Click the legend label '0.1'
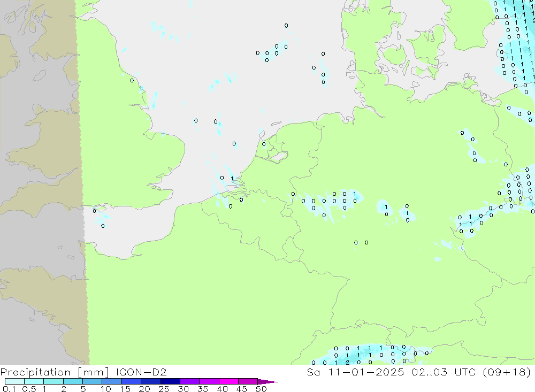Viewport: 535px width, 392px height. tap(9, 389)
